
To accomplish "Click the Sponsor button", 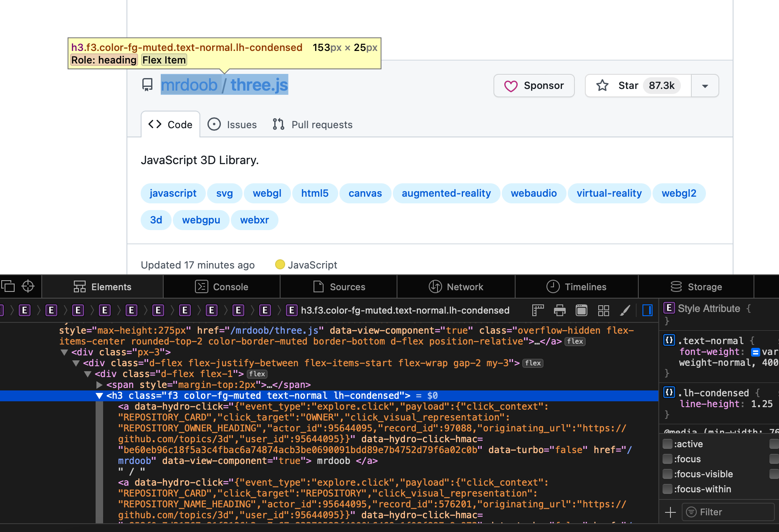I will tap(534, 86).
